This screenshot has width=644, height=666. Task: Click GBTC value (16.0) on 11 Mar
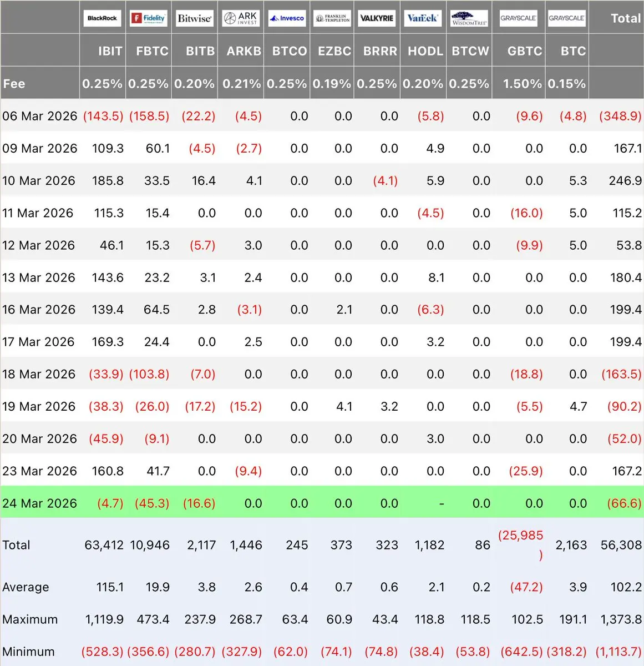(526, 213)
